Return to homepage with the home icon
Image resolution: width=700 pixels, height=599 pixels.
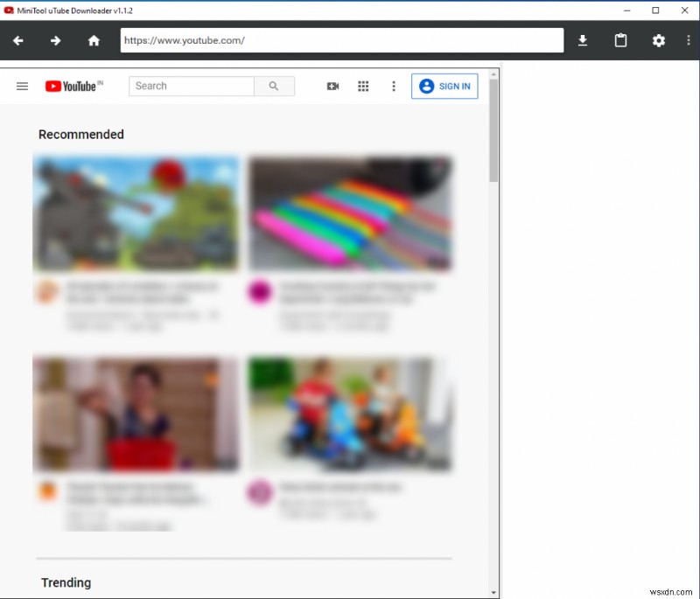pos(94,40)
